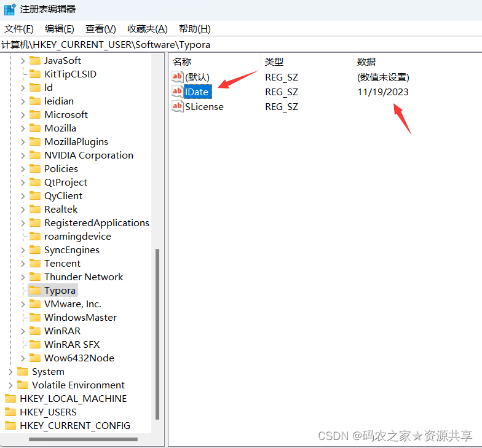Select the Wow6432Node key label
The image size is (482, 448).
(x=79, y=358)
